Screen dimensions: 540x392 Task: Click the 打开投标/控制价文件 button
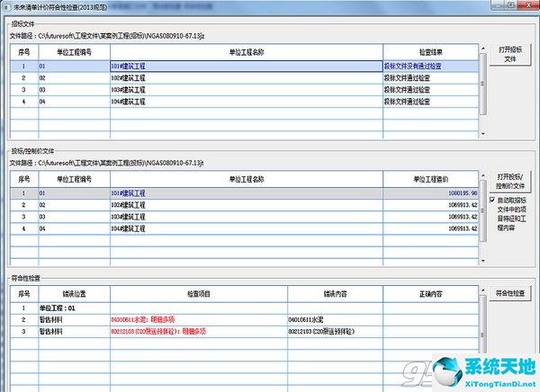tap(510, 182)
